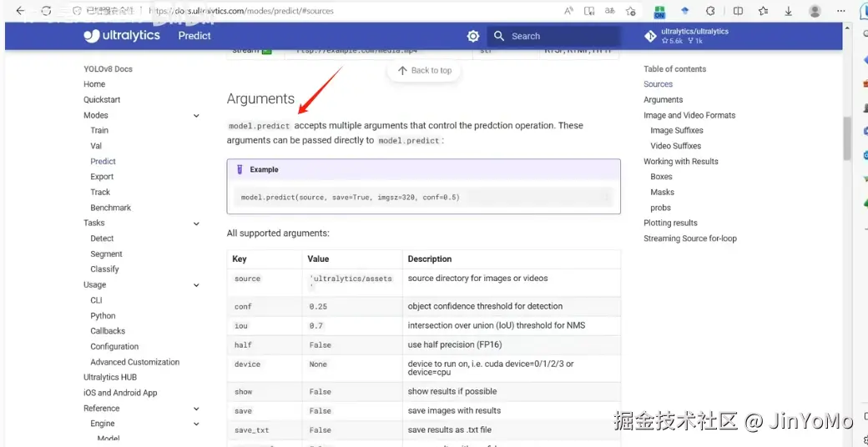The image size is (868, 447).
Task: Collapse the Reference section chevron
Action: pyautogui.click(x=196, y=409)
